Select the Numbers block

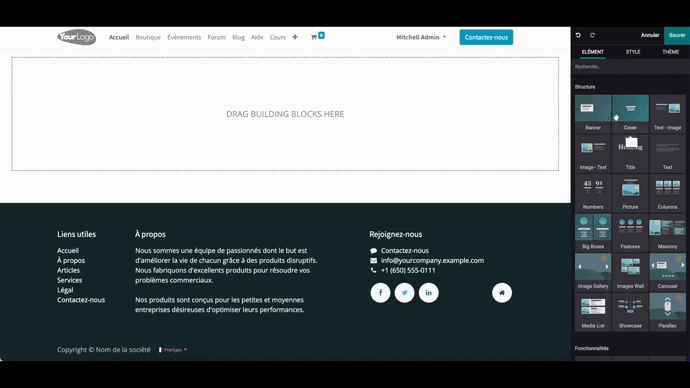tap(593, 193)
